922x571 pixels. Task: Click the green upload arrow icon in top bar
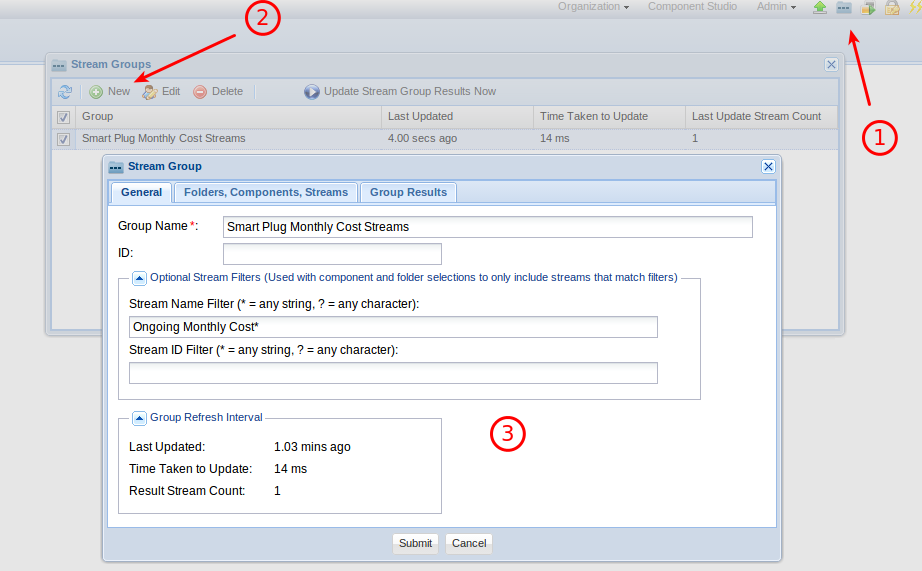tap(820, 8)
